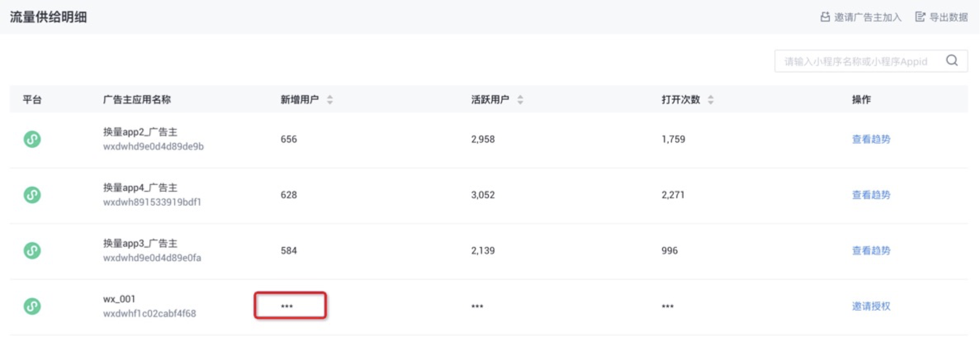The image size is (980, 342).
Task: Sort by 活跃用户 column arrows
Action: (520, 100)
